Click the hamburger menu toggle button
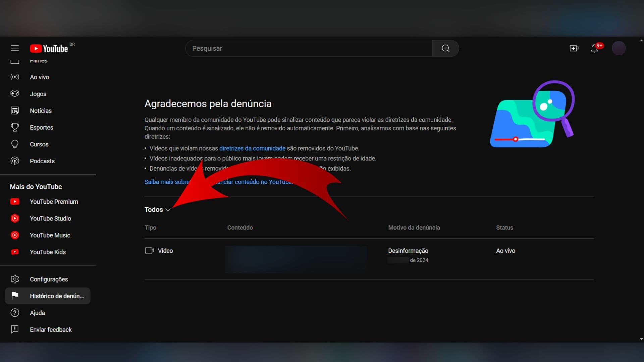 pos(15,48)
